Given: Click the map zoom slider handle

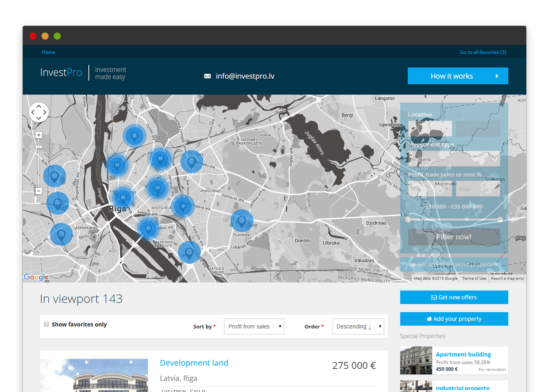Looking at the screenshot, I should 39,147.
